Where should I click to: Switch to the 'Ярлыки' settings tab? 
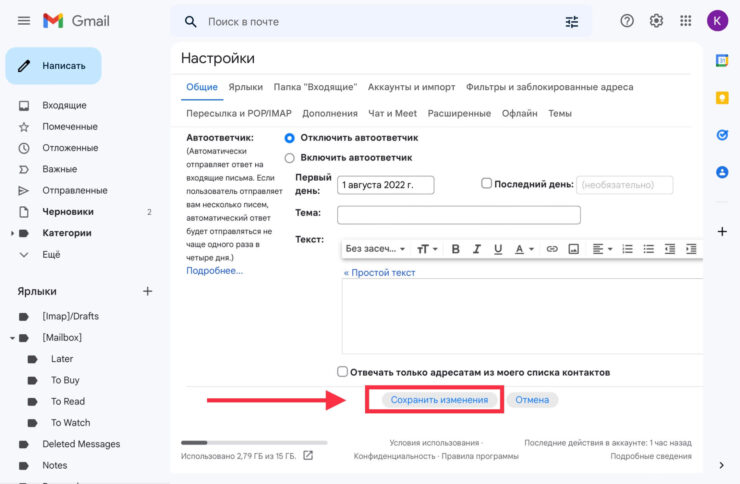(245, 87)
